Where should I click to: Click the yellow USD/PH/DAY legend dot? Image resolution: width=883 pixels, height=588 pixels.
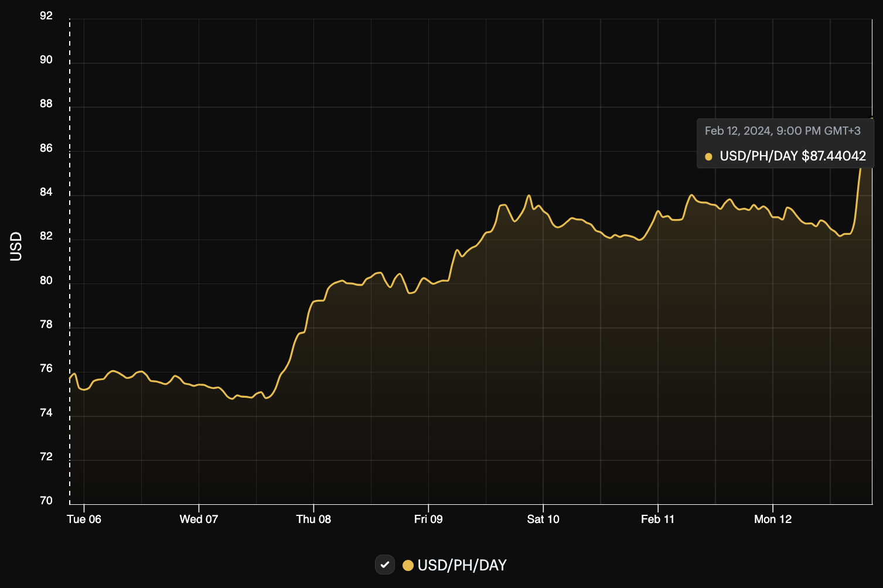pyautogui.click(x=408, y=565)
